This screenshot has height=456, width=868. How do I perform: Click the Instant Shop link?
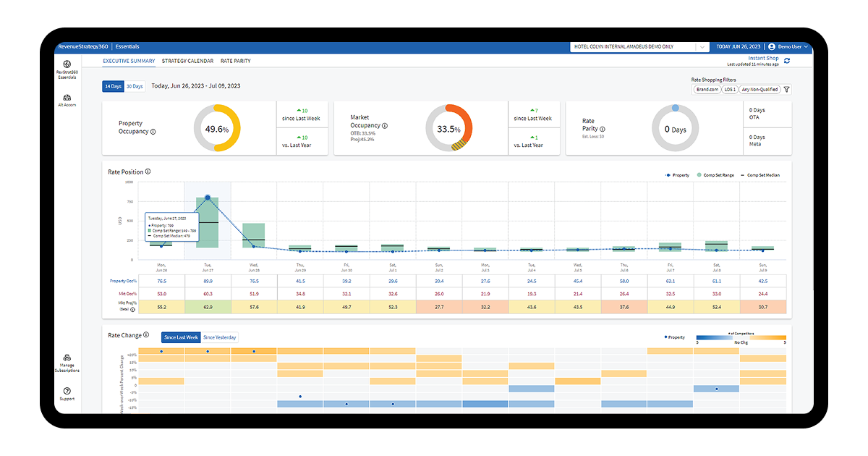(762, 57)
